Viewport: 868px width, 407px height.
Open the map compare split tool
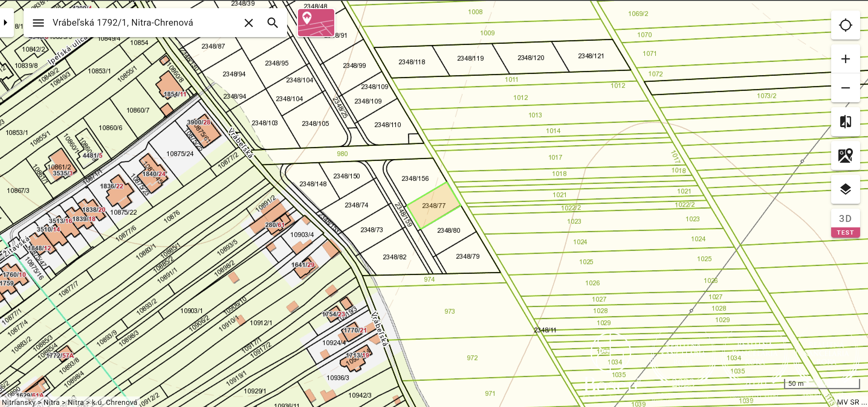845,122
